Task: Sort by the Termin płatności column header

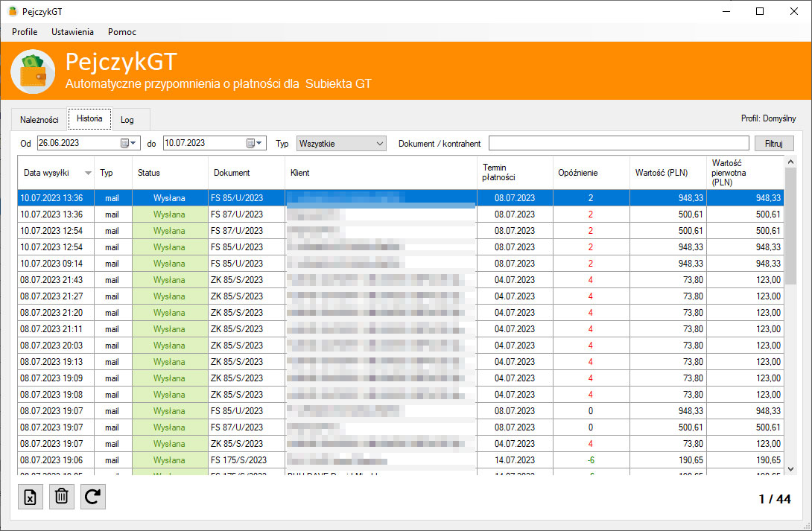Action: click(515, 173)
